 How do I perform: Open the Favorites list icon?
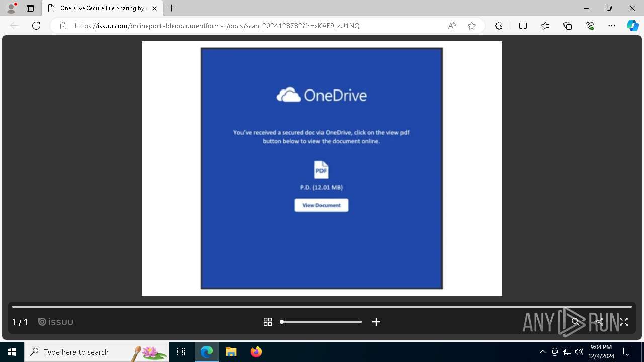click(x=545, y=26)
